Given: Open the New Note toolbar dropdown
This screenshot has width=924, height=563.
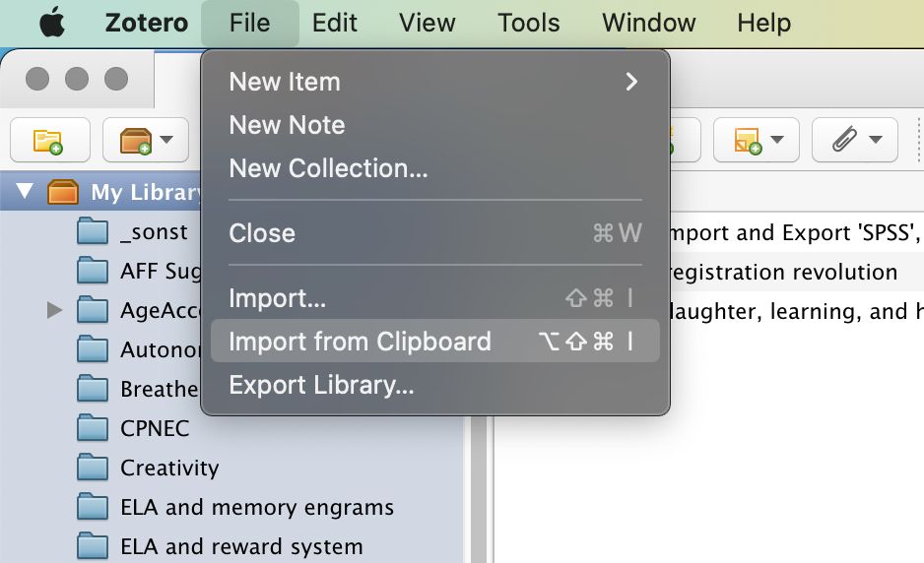Looking at the screenshot, I should [x=757, y=140].
